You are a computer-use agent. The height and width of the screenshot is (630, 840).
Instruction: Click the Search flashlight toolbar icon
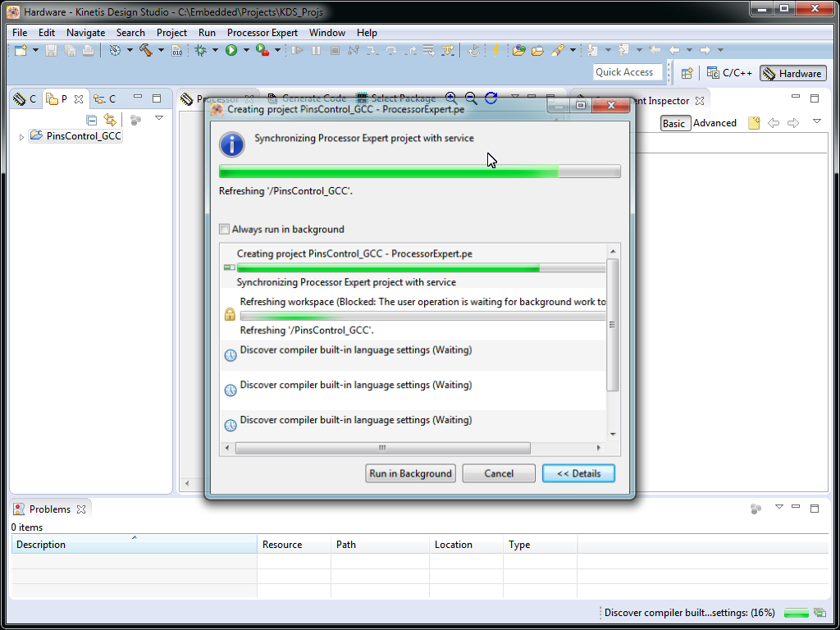558,50
